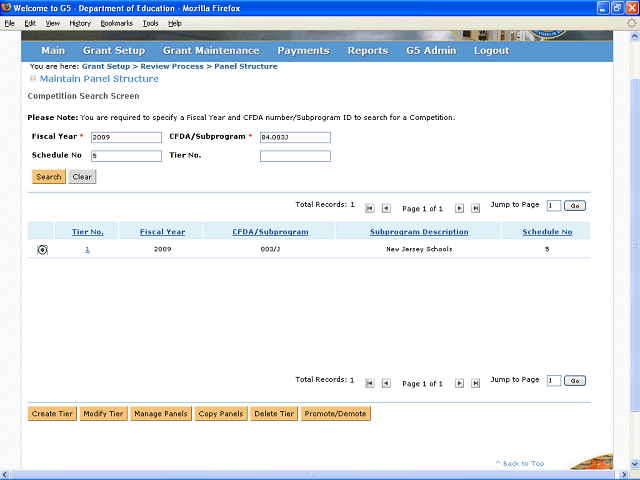Open the File menu
640x480 pixels.
point(9,23)
